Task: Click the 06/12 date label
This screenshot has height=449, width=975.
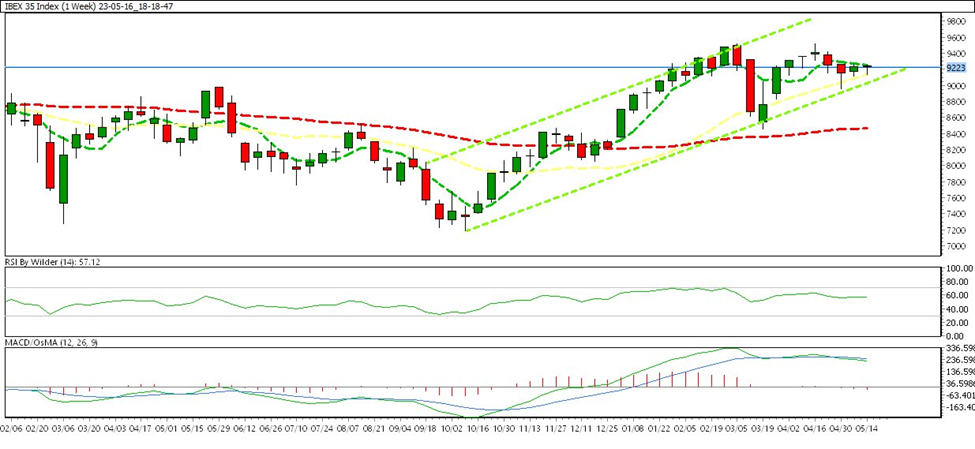Action: (244, 429)
